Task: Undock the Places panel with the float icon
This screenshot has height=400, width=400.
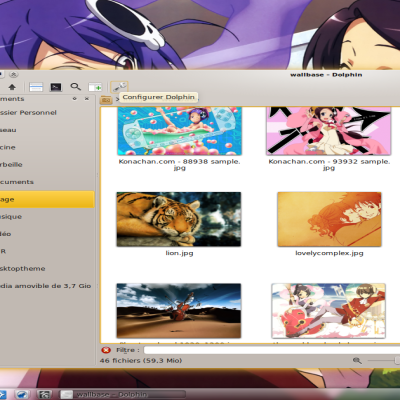Action: click(75, 99)
